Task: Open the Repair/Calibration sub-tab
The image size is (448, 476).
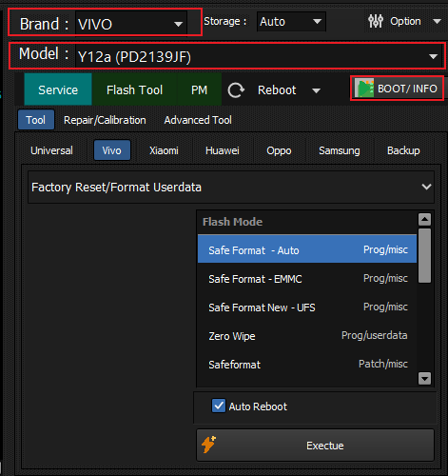Action: (x=105, y=120)
